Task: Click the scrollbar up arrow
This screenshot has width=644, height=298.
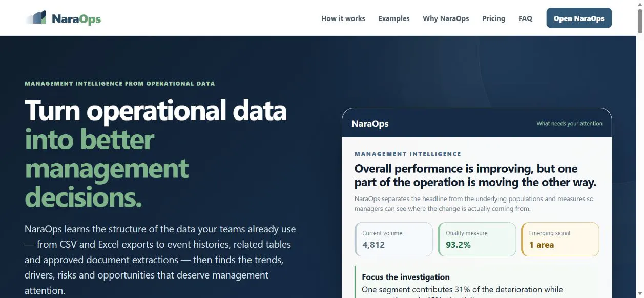Action: point(640,4)
